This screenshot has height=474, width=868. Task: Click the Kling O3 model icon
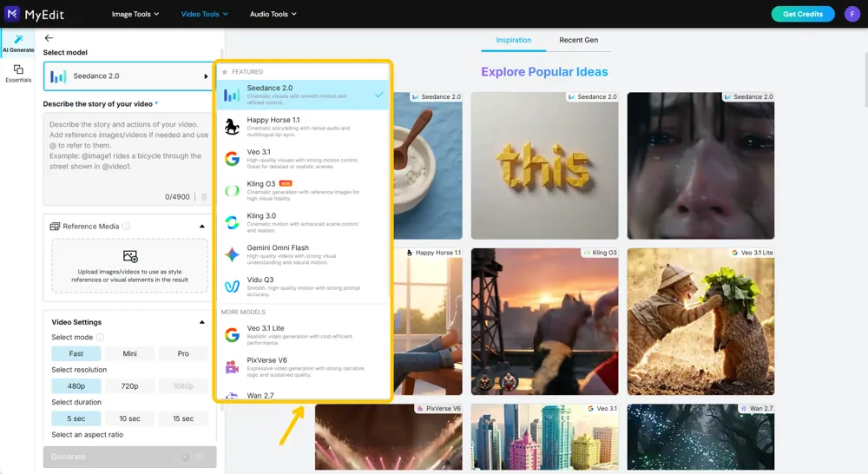click(x=232, y=190)
